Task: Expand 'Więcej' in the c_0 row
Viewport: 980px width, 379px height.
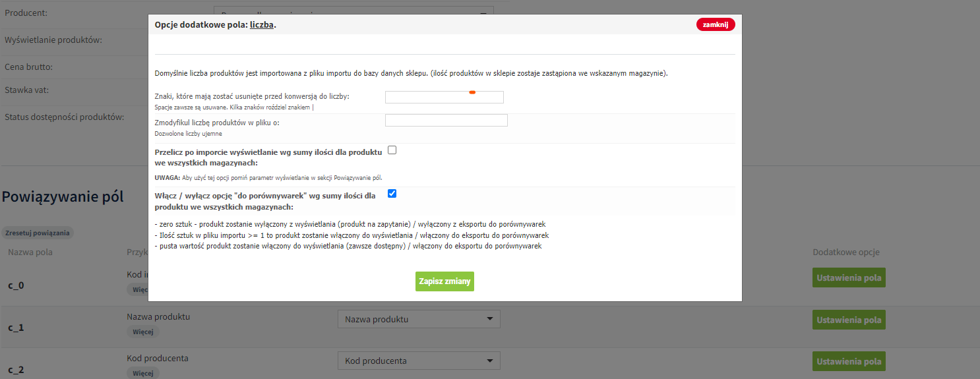Action: pyautogui.click(x=137, y=289)
